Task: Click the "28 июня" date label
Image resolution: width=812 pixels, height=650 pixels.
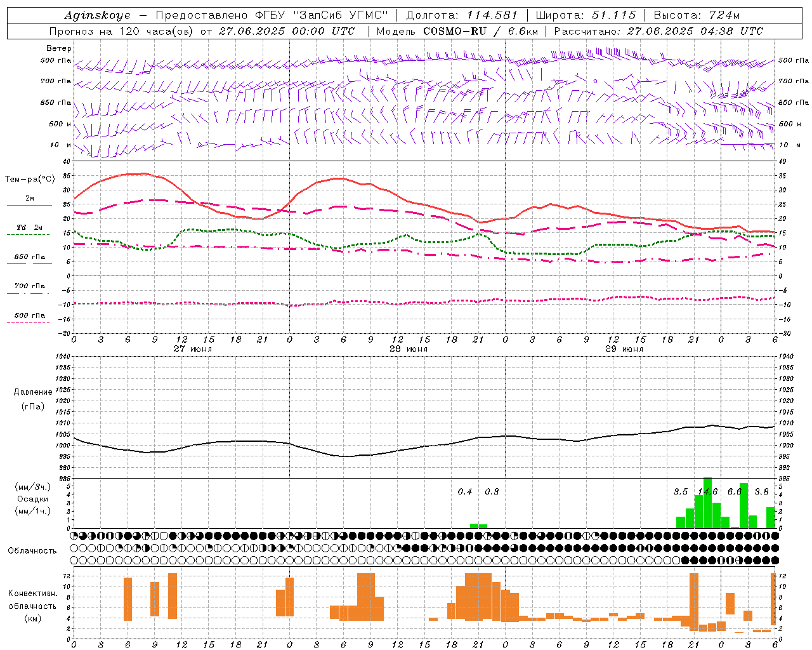Action: pos(409,348)
